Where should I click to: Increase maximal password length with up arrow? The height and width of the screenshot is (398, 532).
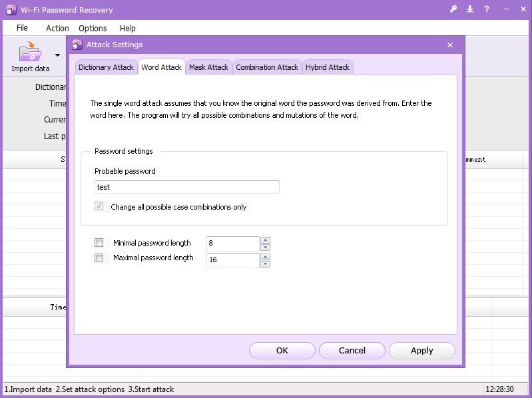pyautogui.click(x=265, y=257)
